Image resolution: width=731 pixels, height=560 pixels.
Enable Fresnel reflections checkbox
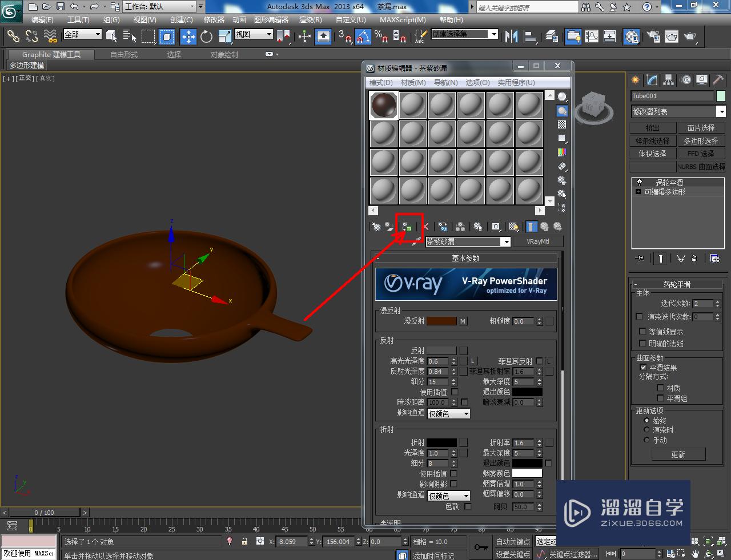click(x=539, y=361)
